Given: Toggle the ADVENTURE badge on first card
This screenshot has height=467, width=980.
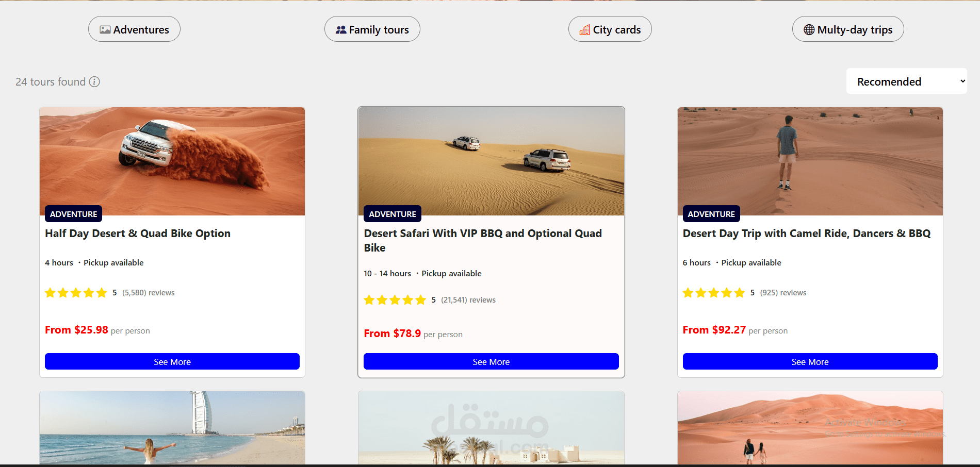Looking at the screenshot, I should (73, 213).
